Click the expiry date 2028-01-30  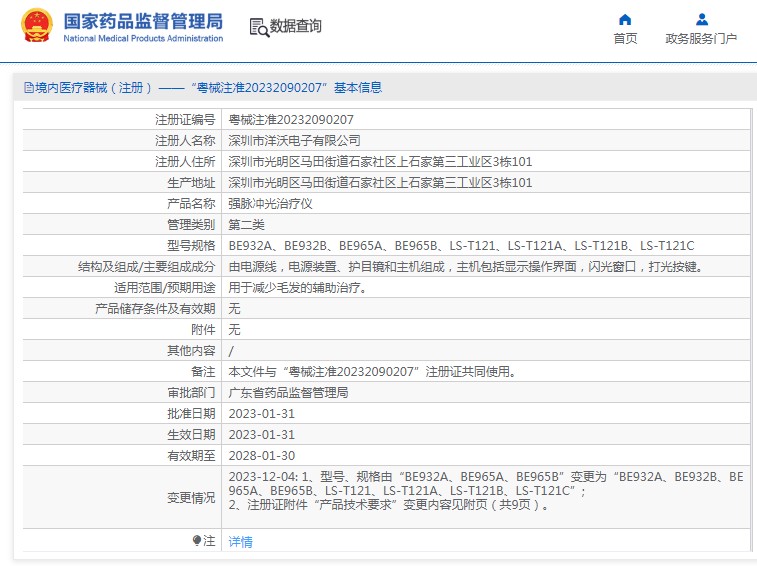[262, 456]
